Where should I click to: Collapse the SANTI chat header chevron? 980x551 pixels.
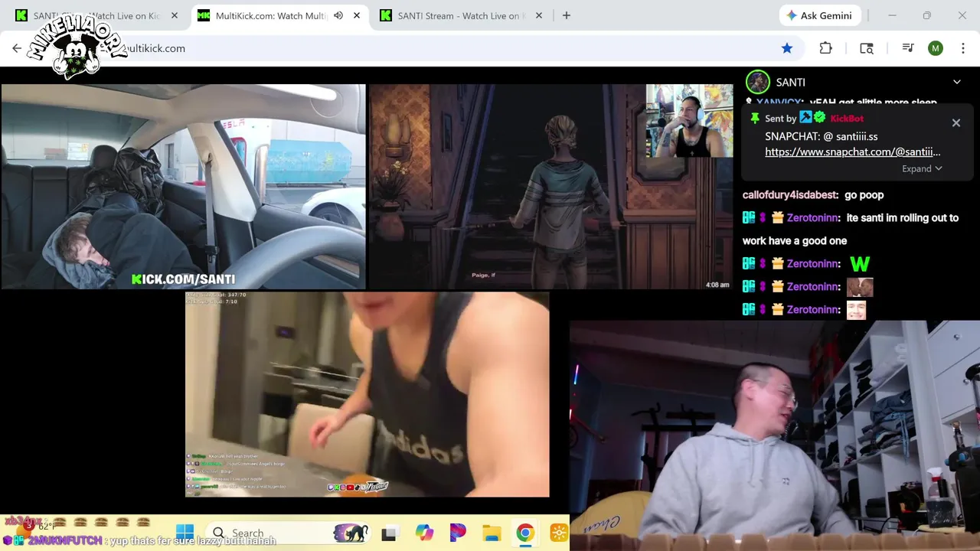[956, 82]
